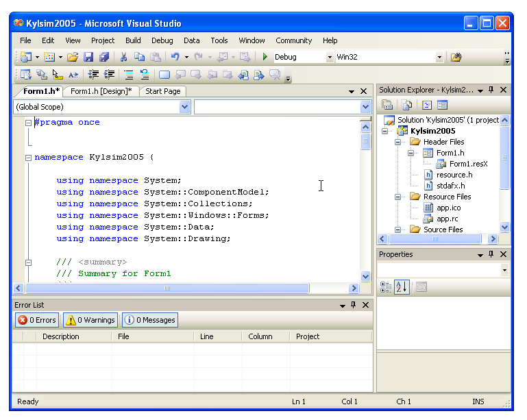
Task: Switch to the Form1.h [Design]* tab
Action: click(x=101, y=91)
